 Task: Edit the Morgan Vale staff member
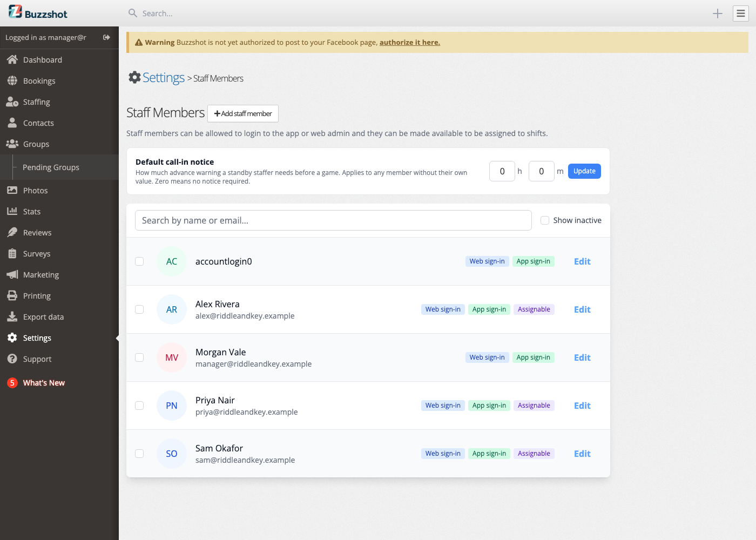(582, 357)
